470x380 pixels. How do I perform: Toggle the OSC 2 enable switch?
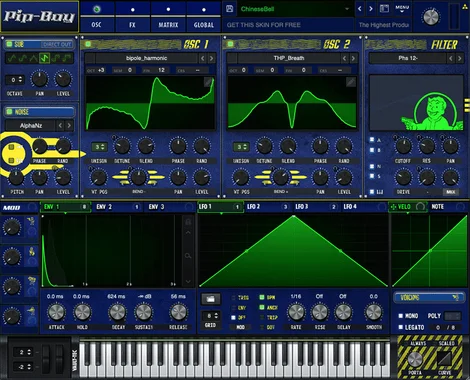(x=230, y=44)
